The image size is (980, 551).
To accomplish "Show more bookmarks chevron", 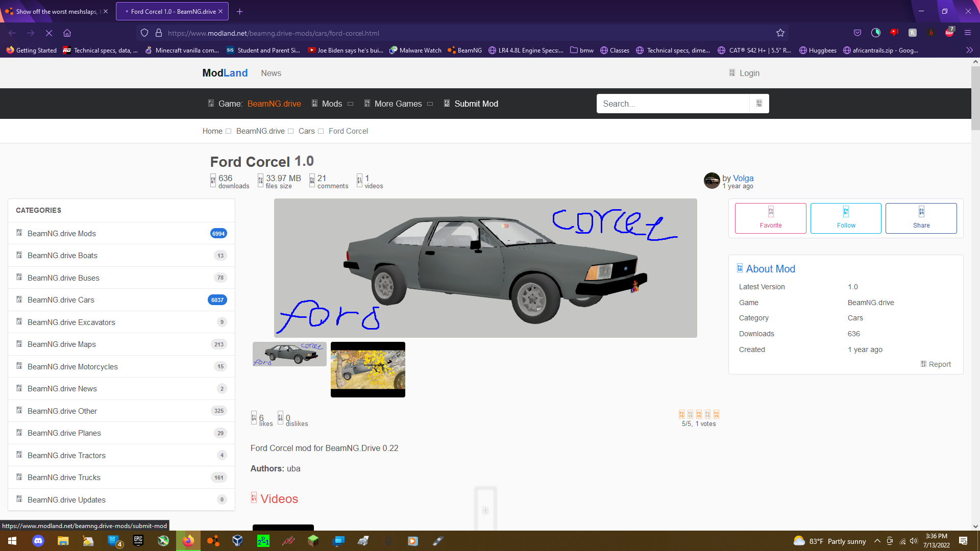I will coord(969,50).
